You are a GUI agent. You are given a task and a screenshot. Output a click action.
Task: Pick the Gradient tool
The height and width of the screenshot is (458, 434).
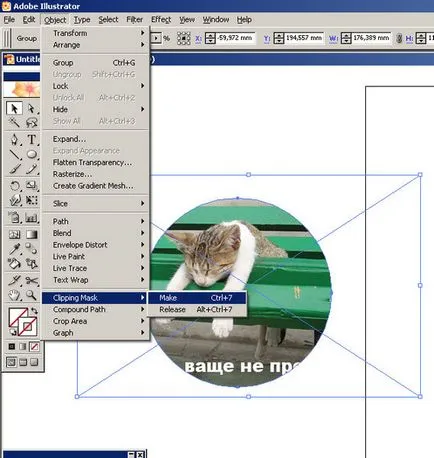click(32, 234)
